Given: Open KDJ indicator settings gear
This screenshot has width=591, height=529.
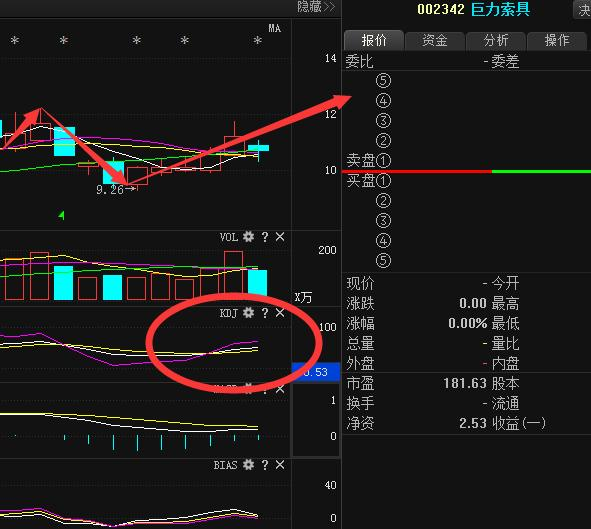Looking at the screenshot, I should [x=248, y=313].
